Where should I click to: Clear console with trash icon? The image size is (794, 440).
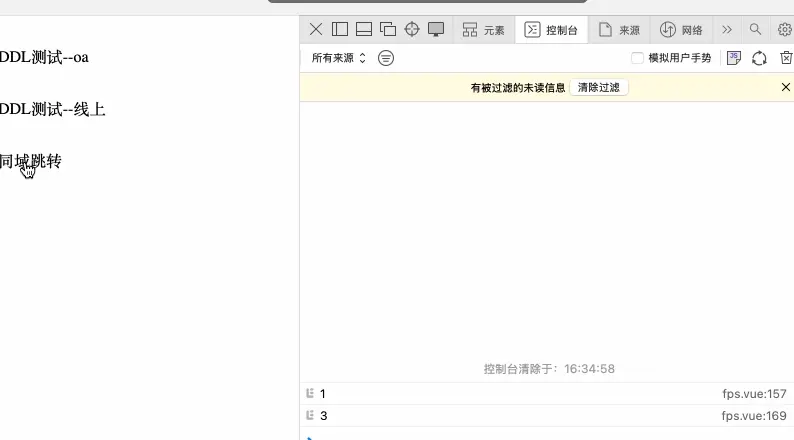(786, 58)
